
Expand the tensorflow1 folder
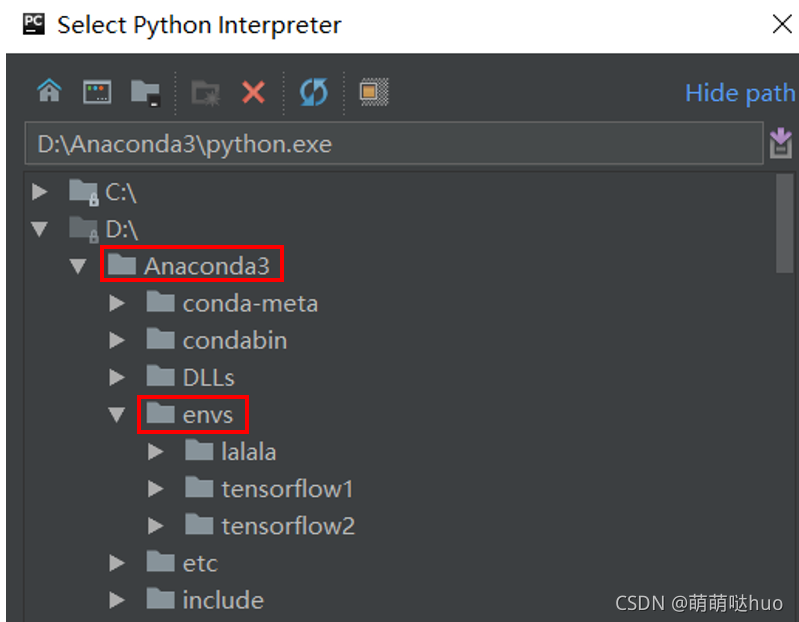click(156, 489)
